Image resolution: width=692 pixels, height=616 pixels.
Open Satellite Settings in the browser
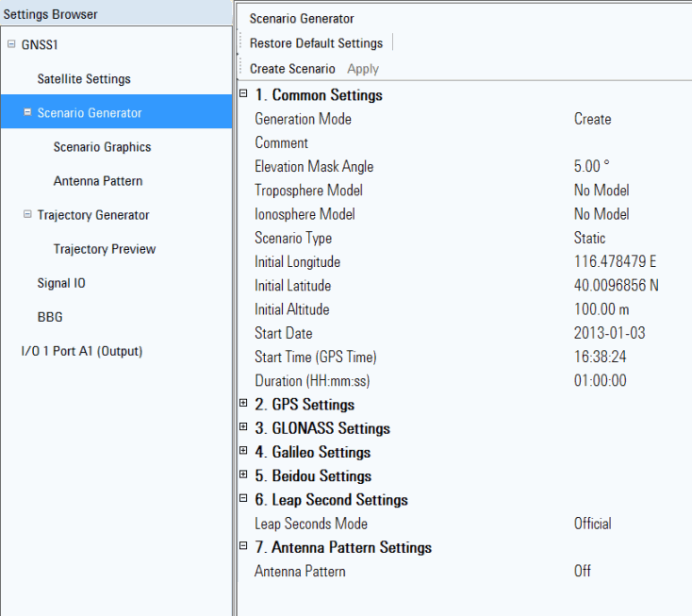[x=84, y=79]
